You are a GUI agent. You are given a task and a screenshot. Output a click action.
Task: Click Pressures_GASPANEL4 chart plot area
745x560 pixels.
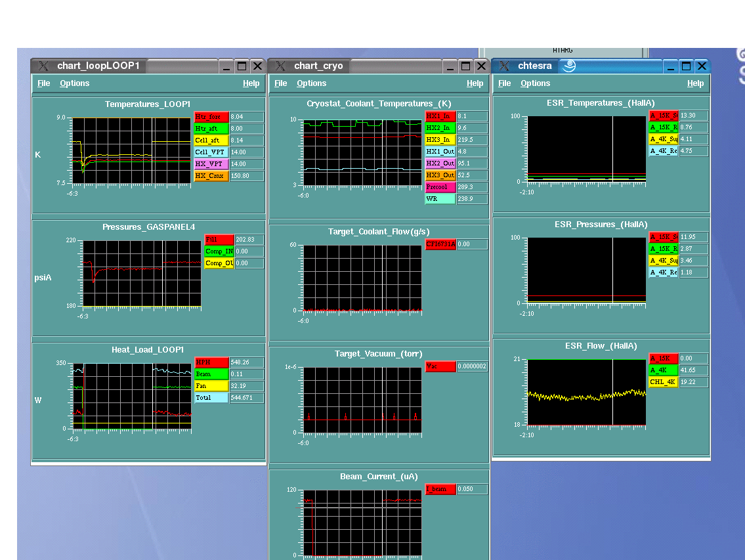pyautogui.click(x=142, y=273)
